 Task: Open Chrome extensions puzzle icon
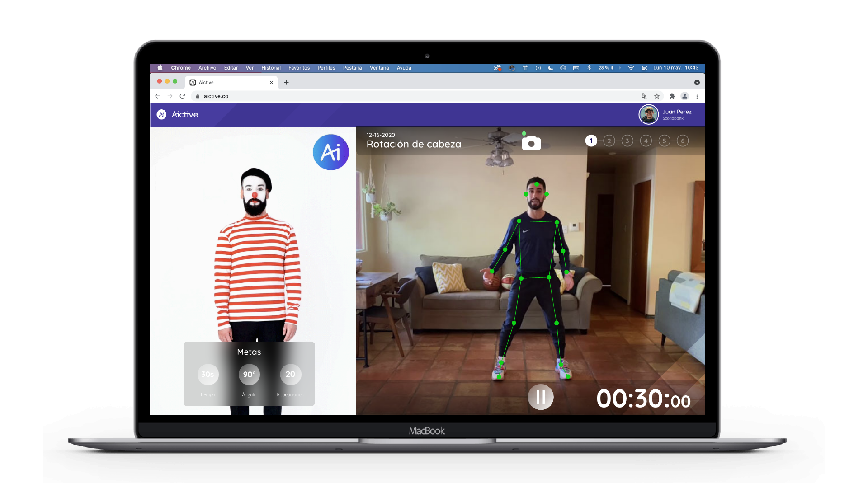[672, 96]
